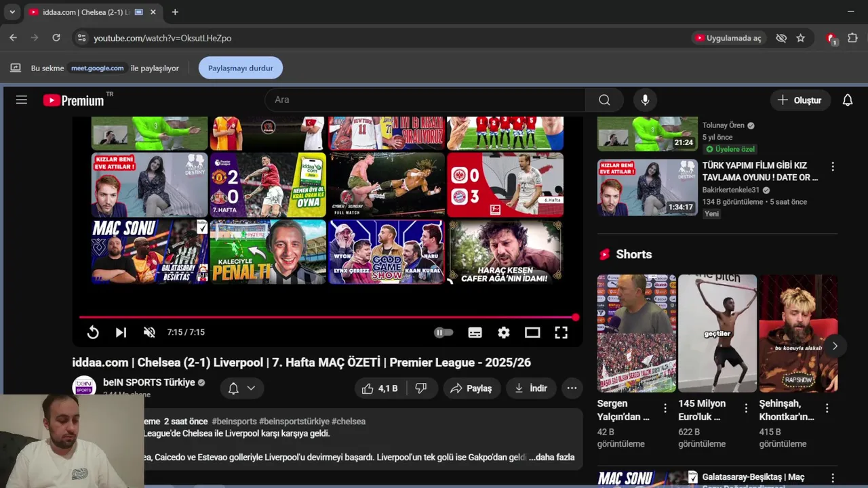This screenshot has width=868, height=488.
Task: Open the Frankfurt 0-3 Bayern end-screen thumbnail
Action: coord(505,184)
